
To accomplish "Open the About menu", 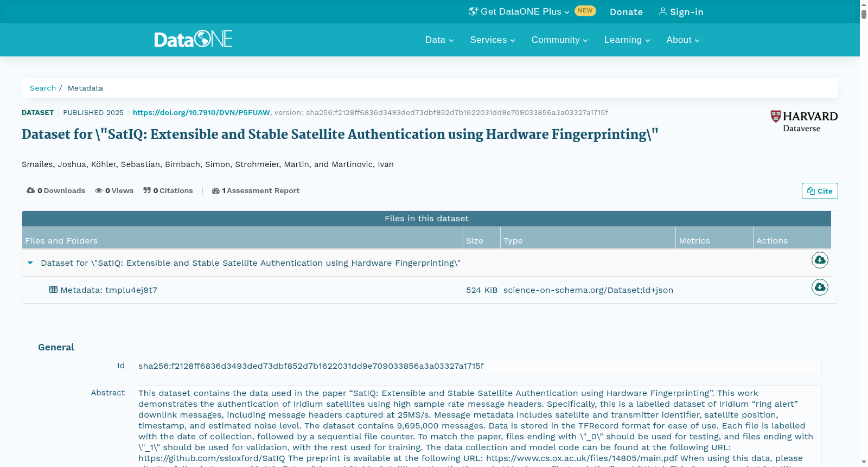I will pos(683,40).
